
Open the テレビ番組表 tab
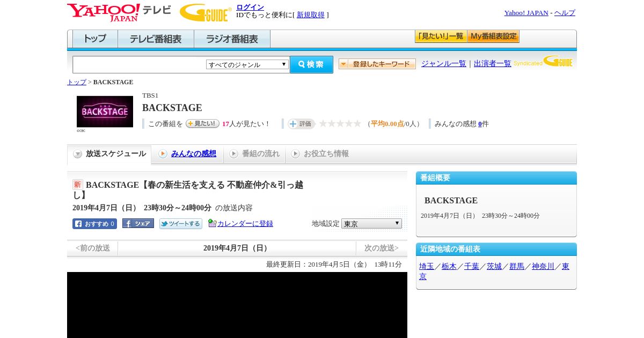[x=156, y=39]
